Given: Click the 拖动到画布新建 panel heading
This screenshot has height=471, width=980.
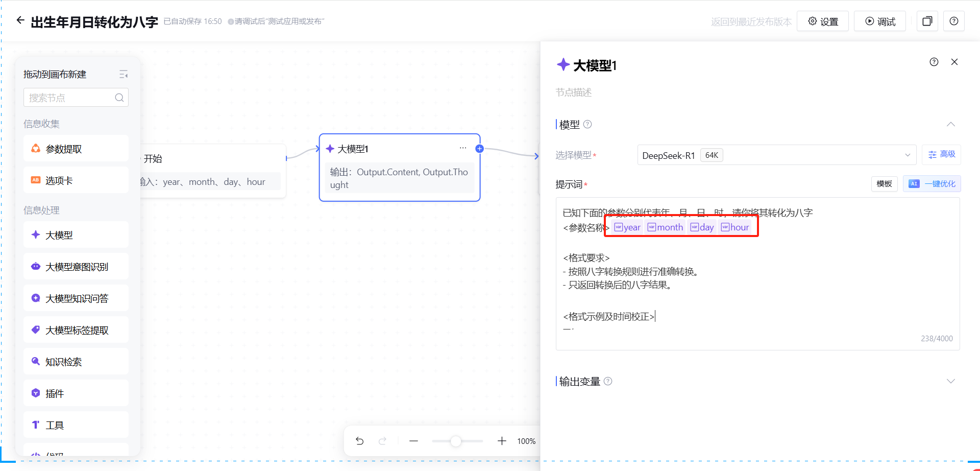Looking at the screenshot, I should [55, 74].
